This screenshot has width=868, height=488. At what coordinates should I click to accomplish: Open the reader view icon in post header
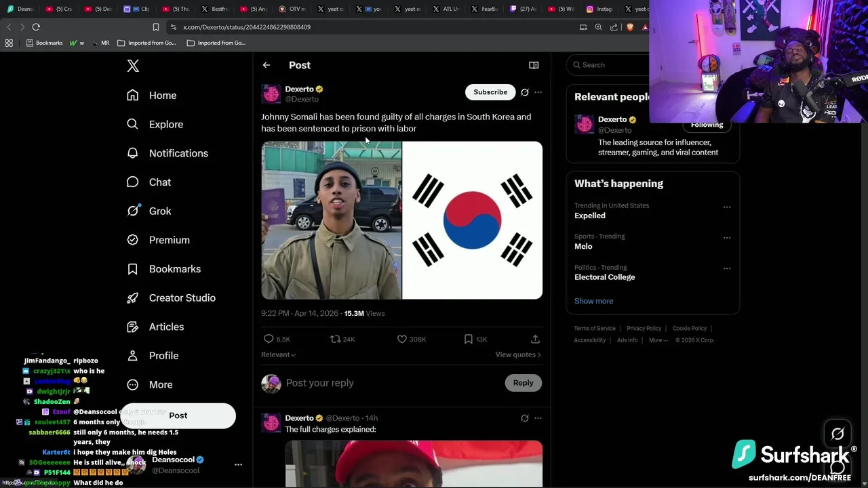(534, 65)
